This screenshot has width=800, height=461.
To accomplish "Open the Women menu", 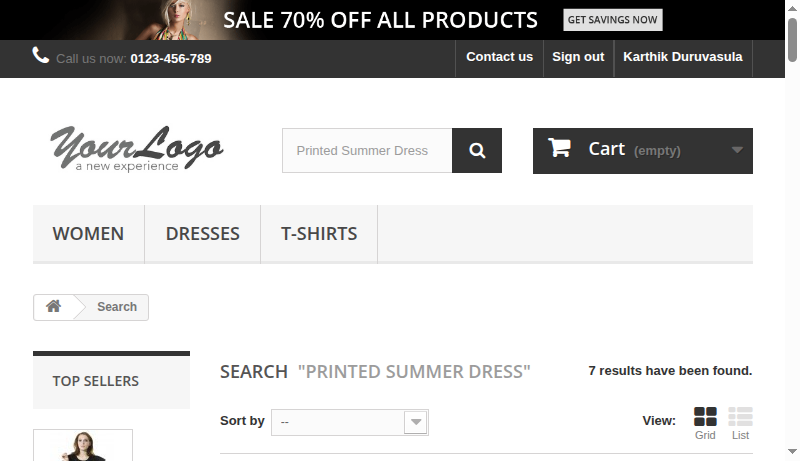I will 88,234.
